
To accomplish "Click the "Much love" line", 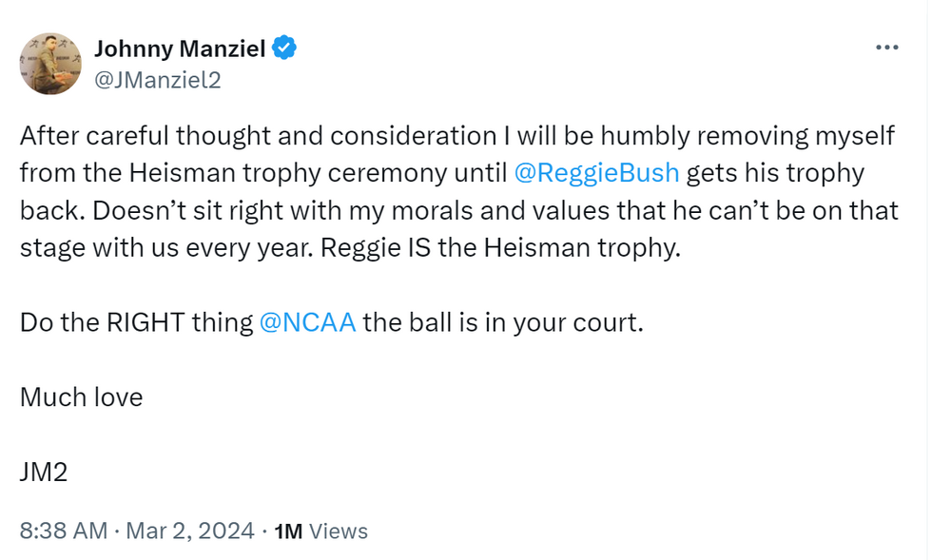I will (x=81, y=396).
